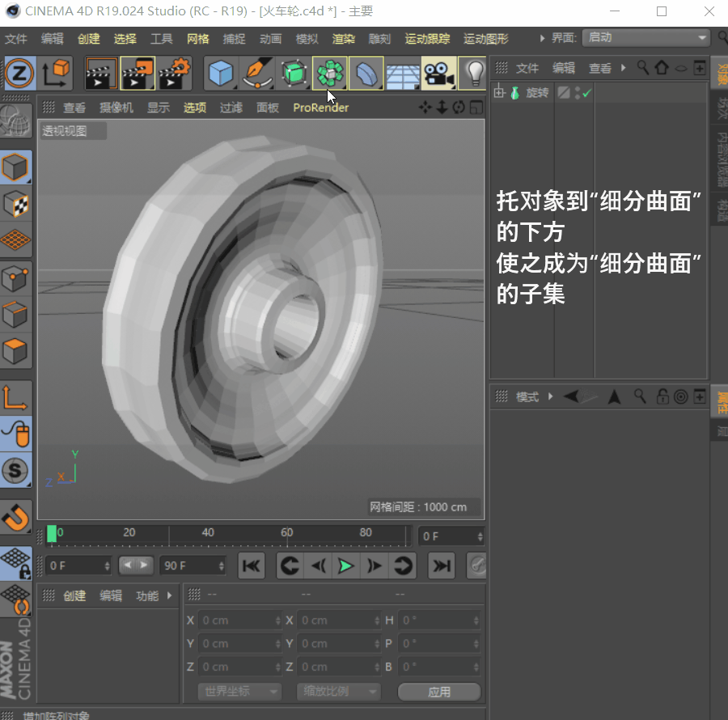Open the 世界坐标 coordinate dropdown
This screenshot has height=720, width=728.
239,692
